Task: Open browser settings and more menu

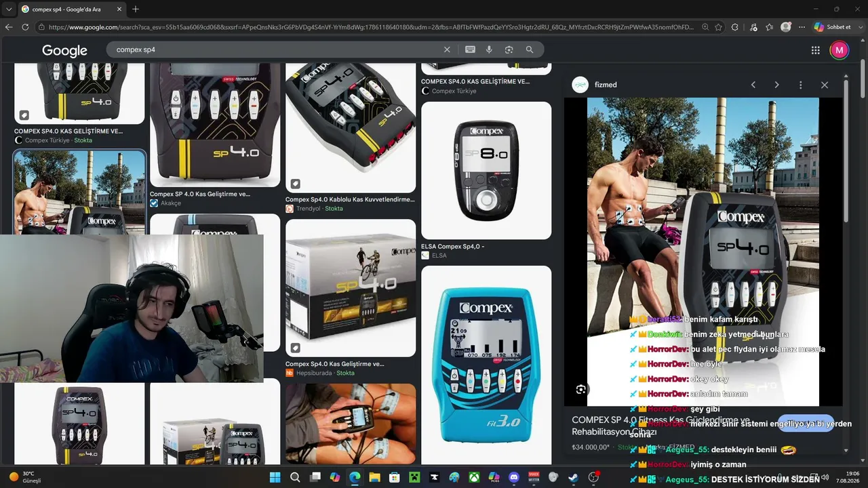Action: click(x=802, y=27)
